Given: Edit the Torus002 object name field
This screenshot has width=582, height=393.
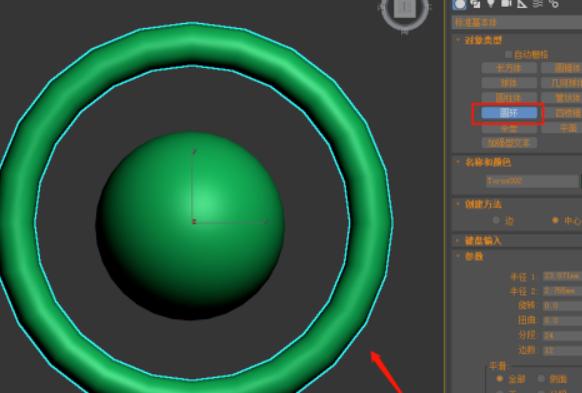Looking at the screenshot, I should [532, 181].
